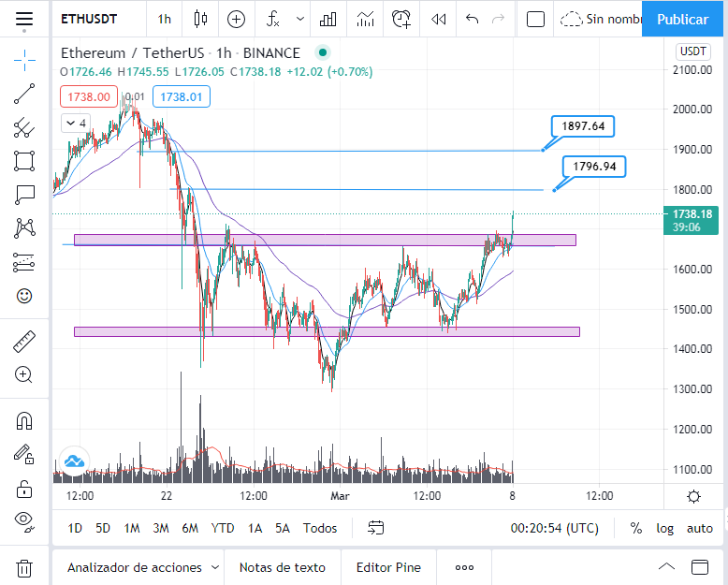Change the 1h timeframe interval

coord(165,19)
